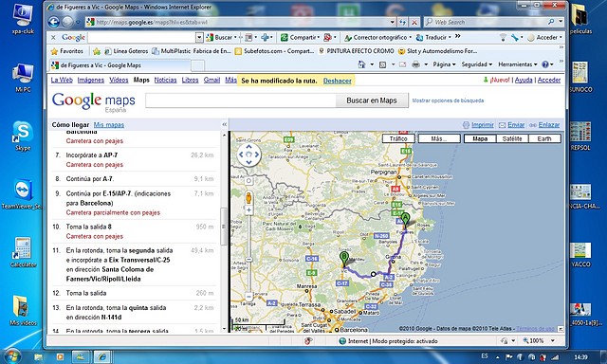
Task: Click the Google toolbar wrench settings icon
Action: pyautogui.click(x=514, y=38)
